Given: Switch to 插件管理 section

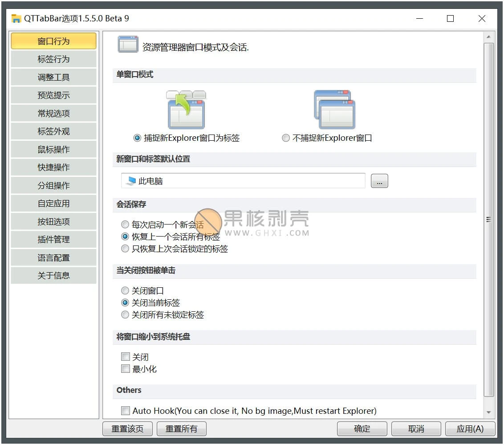Looking at the screenshot, I should point(53,239).
